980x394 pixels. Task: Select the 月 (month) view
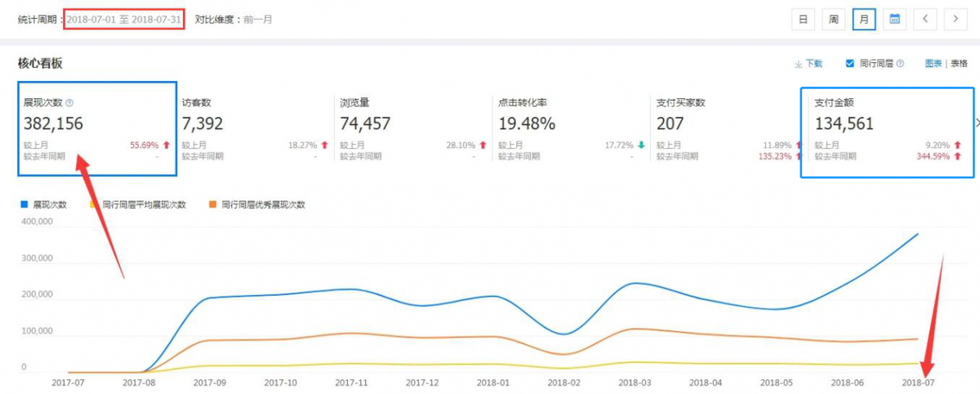(x=863, y=19)
